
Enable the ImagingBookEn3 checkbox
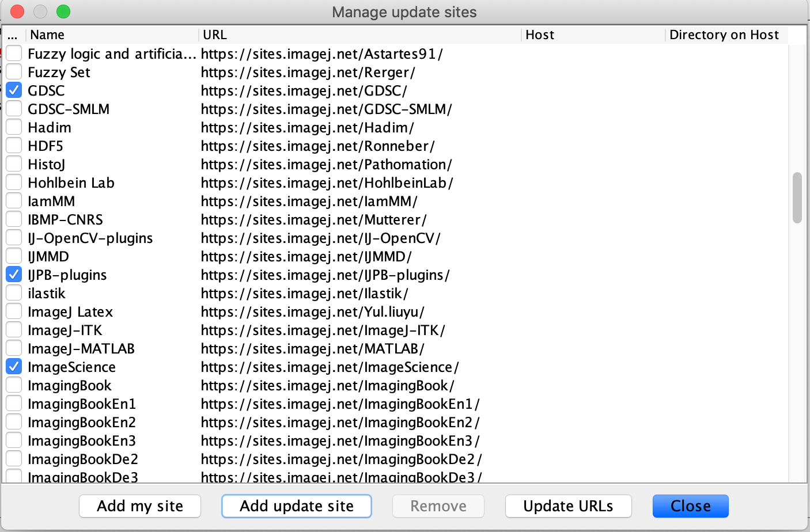[x=14, y=440]
